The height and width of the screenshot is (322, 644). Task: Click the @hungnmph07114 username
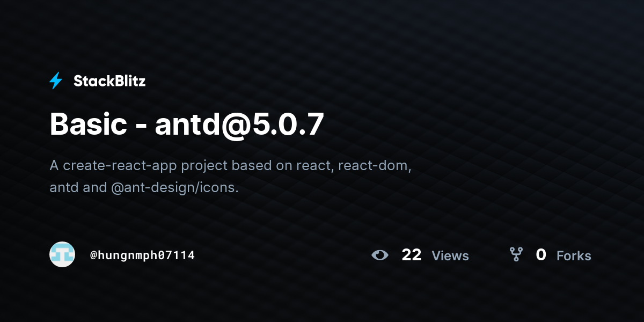[x=142, y=255]
